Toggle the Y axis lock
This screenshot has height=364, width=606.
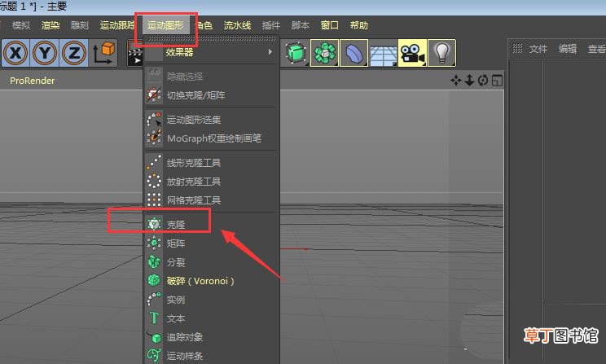45,53
